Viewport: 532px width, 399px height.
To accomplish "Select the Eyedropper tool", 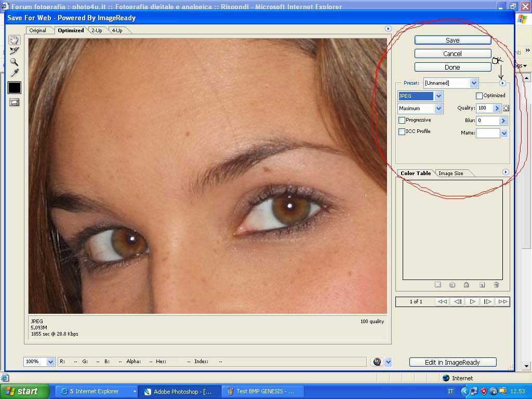I will click(14, 73).
